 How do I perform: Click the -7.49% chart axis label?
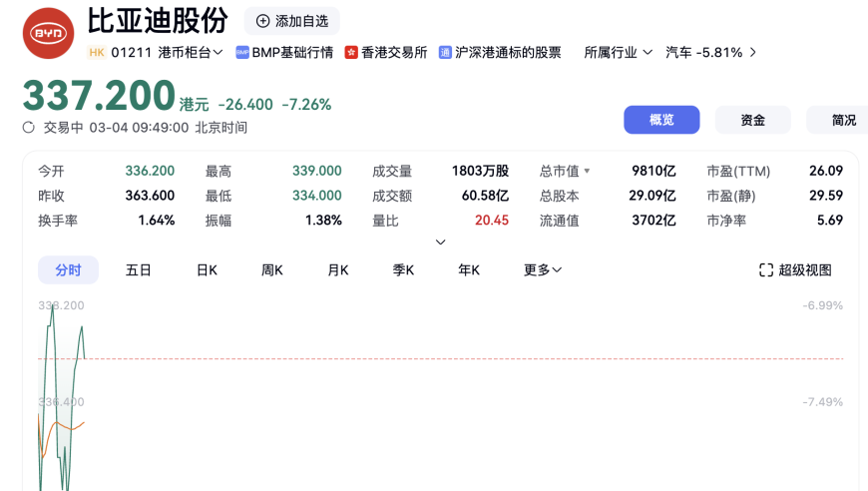pyautogui.click(x=823, y=402)
